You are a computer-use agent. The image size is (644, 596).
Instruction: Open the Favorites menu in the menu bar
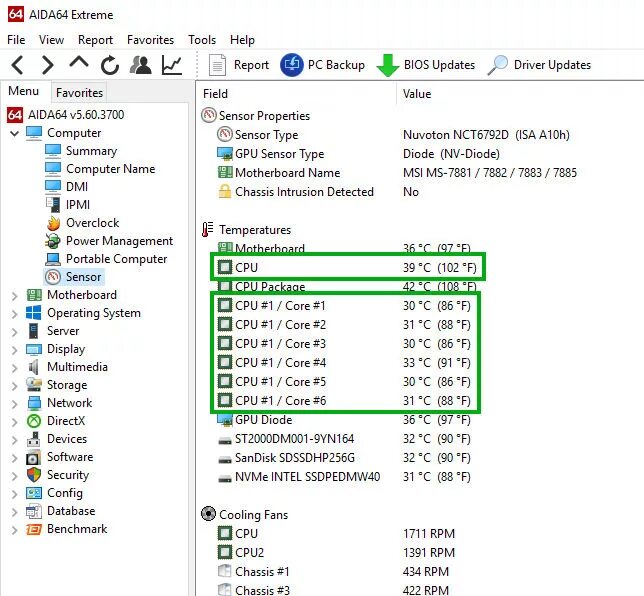coord(150,40)
